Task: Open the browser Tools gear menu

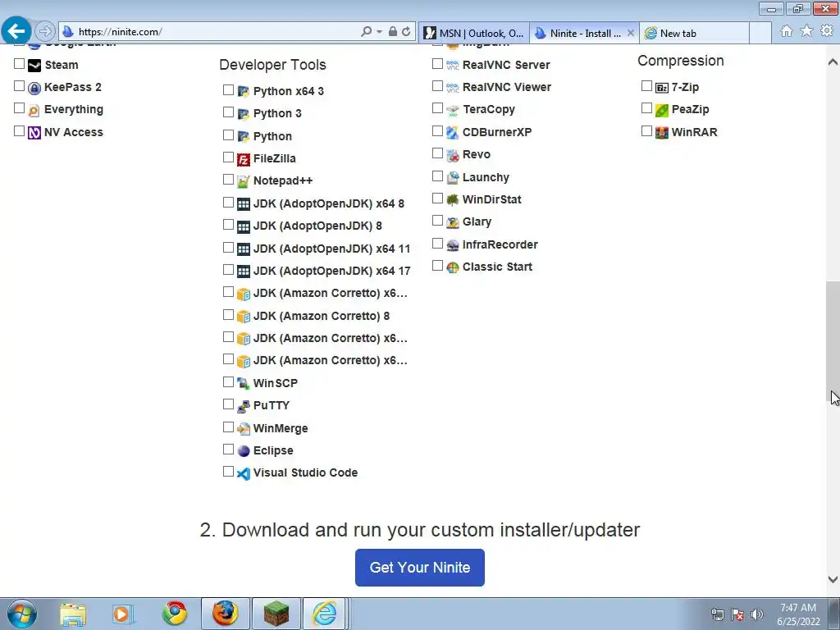Action: click(x=827, y=31)
